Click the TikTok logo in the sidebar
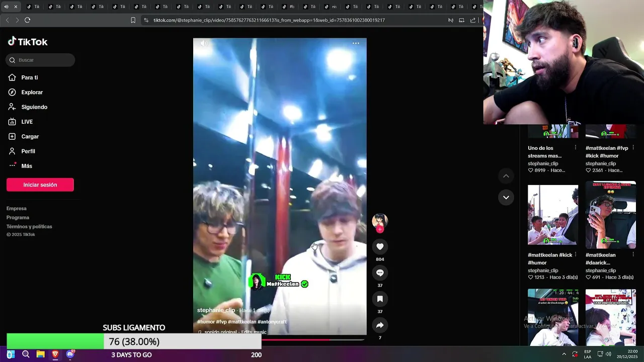The image size is (644, 362). (28, 42)
